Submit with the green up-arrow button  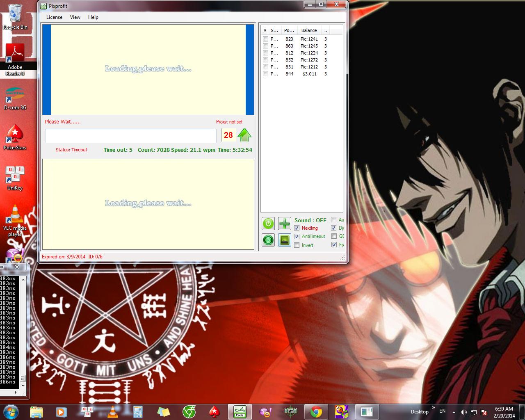tap(244, 135)
